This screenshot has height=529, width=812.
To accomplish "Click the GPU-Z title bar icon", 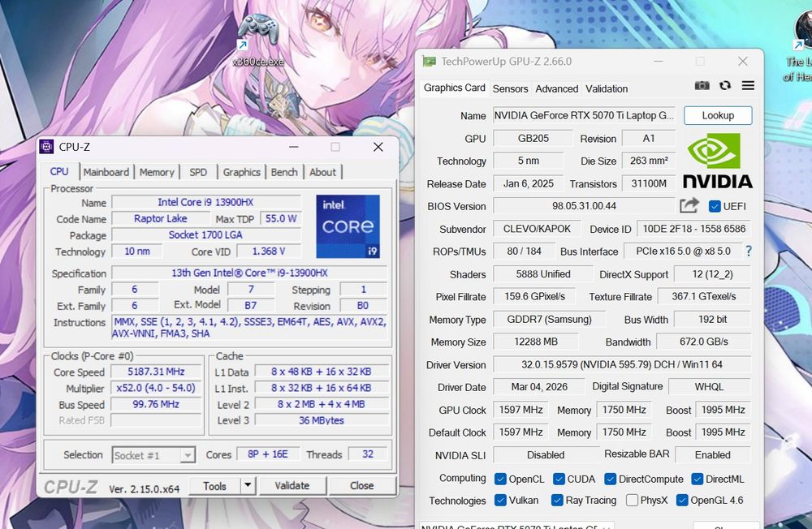I will [x=430, y=62].
